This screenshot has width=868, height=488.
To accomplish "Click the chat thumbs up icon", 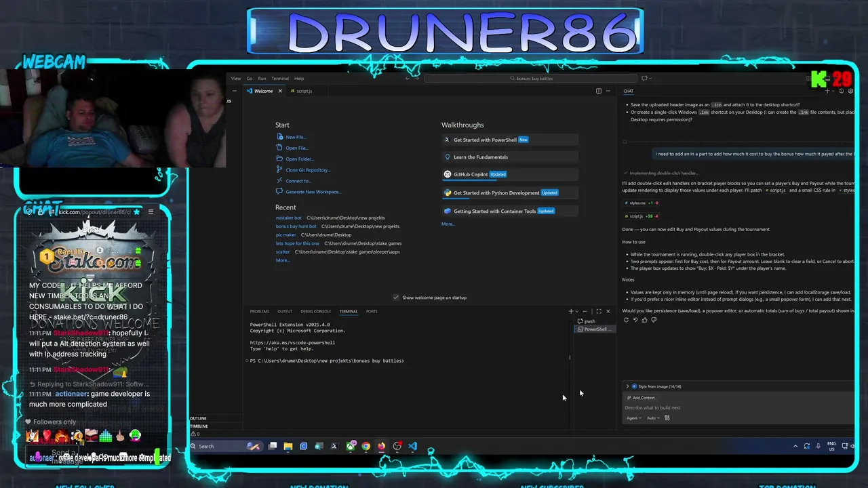I will [644, 320].
